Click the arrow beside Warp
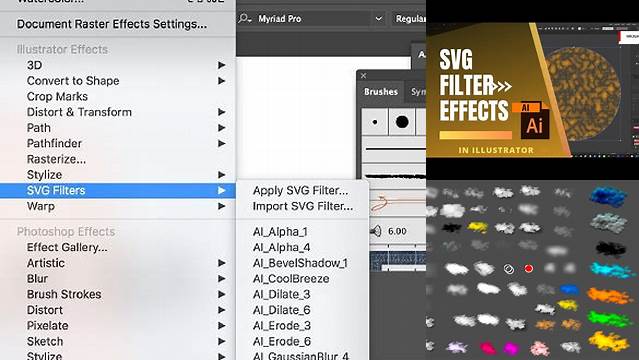639x360 pixels. pos(221,206)
